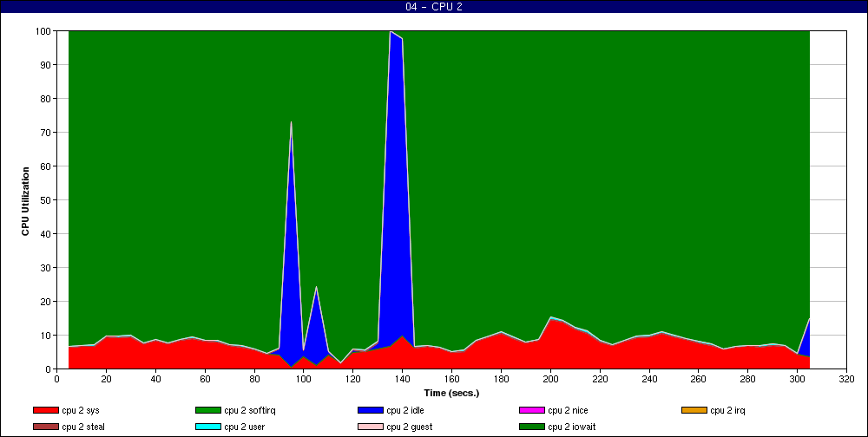Click the y-axis tick label 100
The image size is (868, 437).
tap(44, 31)
